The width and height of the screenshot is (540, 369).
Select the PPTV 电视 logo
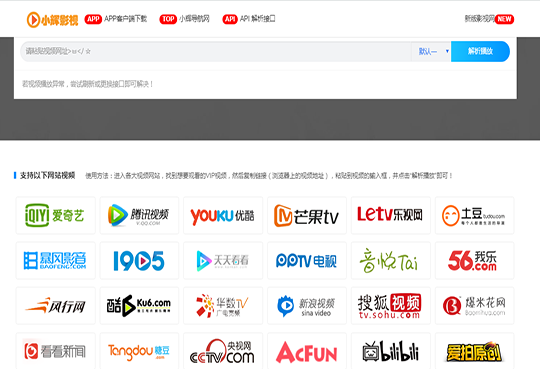tap(307, 260)
